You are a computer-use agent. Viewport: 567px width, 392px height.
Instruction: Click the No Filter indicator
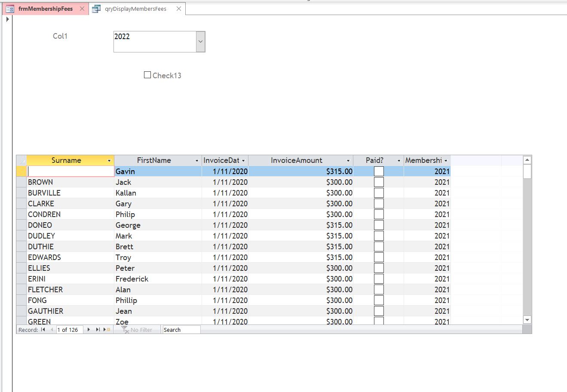tap(137, 330)
